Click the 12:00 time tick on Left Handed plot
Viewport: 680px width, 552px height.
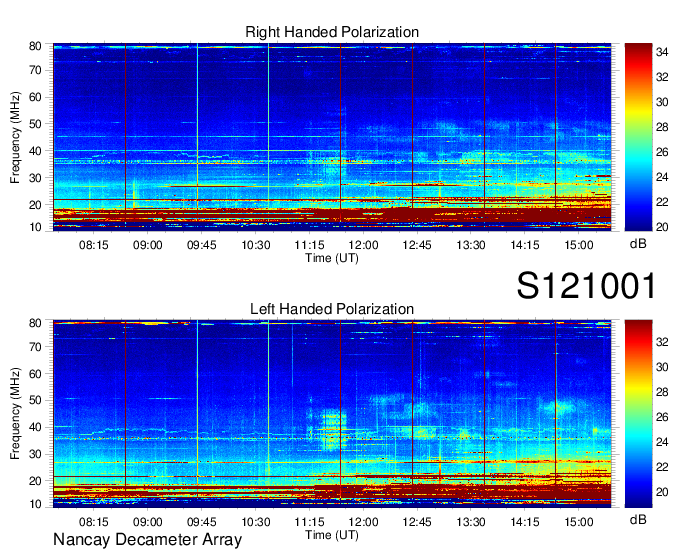[363, 522]
